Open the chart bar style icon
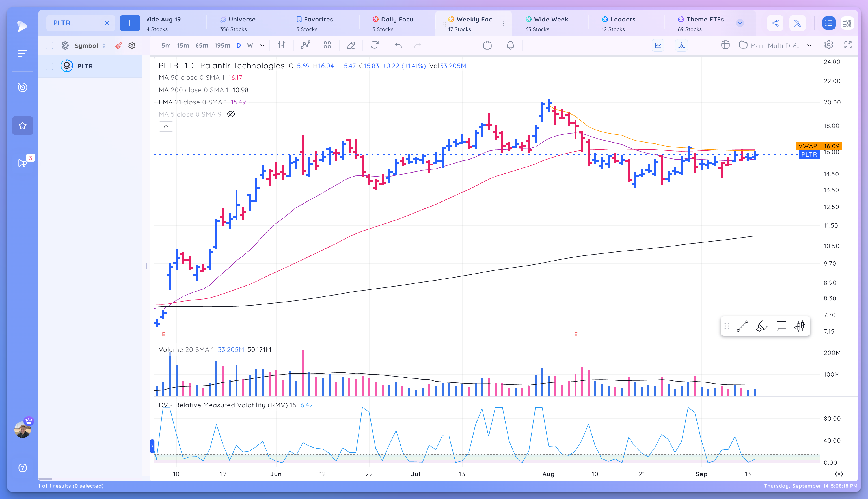 pyautogui.click(x=282, y=45)
